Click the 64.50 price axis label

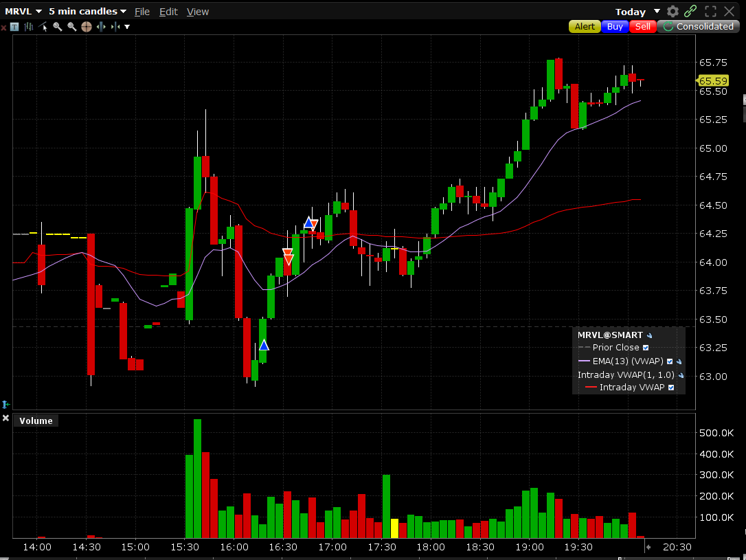coord(713,205)
